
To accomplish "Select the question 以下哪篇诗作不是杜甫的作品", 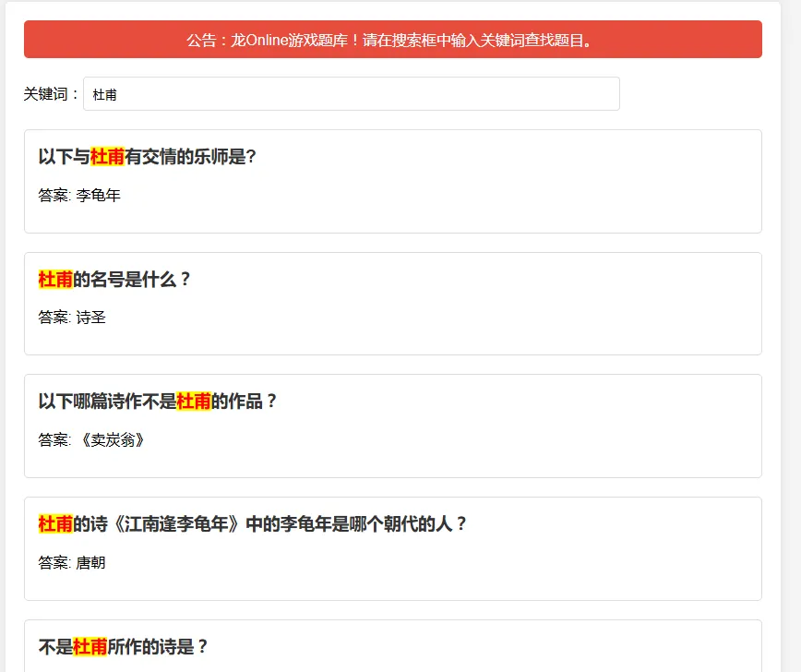I will point(158,402).
